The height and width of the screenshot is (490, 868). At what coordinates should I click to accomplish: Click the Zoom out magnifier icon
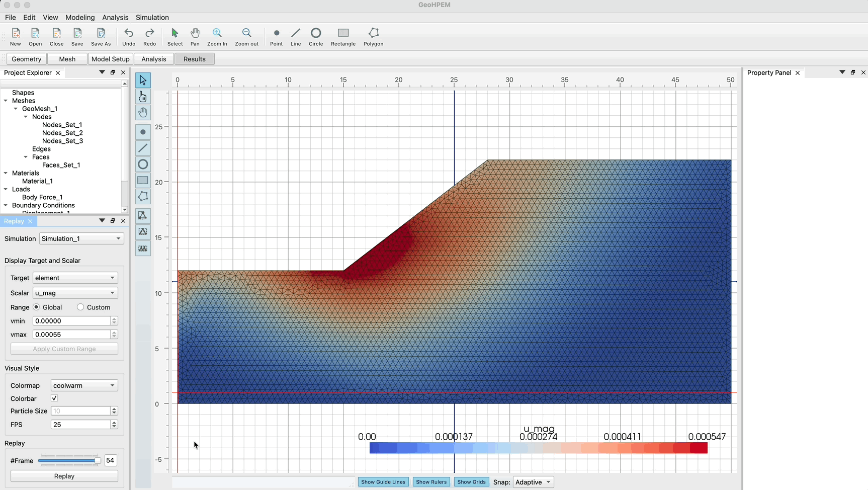tap(246, 33)
